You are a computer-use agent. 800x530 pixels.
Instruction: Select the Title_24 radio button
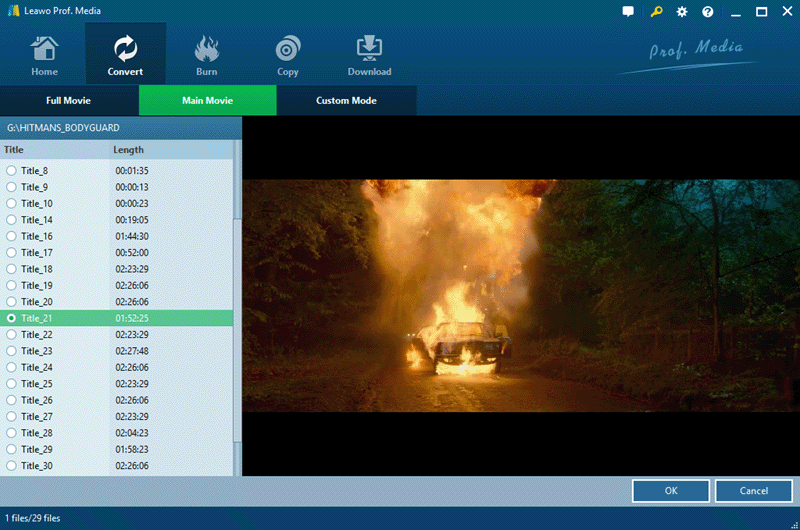coord(11,367)
